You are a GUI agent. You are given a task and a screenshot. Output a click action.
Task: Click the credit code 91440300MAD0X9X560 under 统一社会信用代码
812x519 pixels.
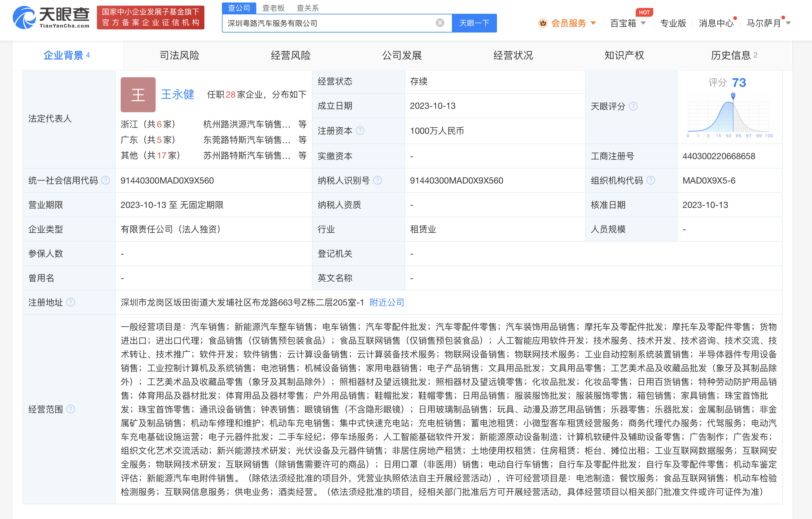click(x=167, y=180)
